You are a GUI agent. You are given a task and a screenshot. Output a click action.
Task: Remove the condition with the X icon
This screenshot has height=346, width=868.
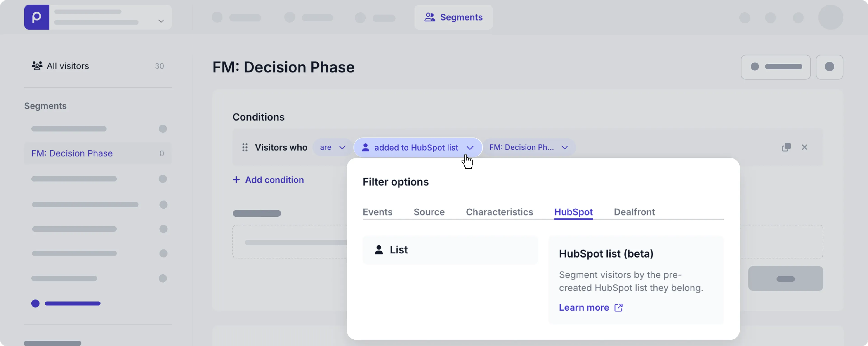[x=805, y=147]
